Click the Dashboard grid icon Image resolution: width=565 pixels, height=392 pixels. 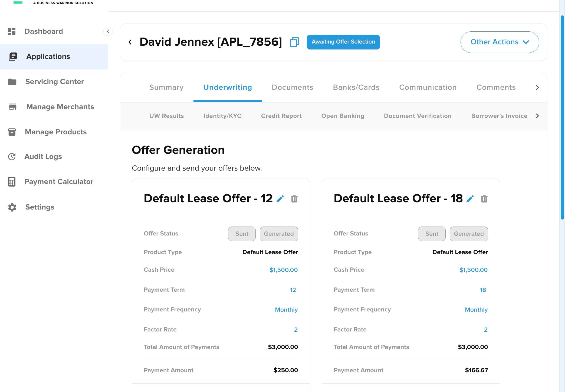click(x=12, y=31)
